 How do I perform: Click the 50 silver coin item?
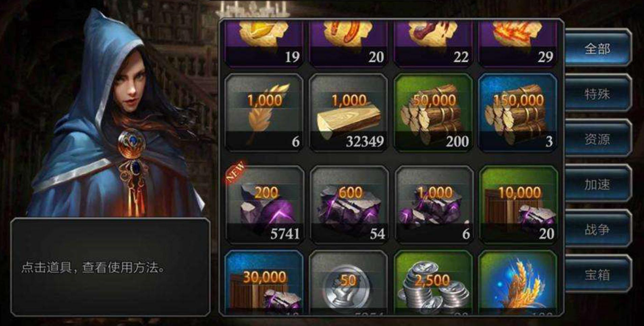coord(349,282)
